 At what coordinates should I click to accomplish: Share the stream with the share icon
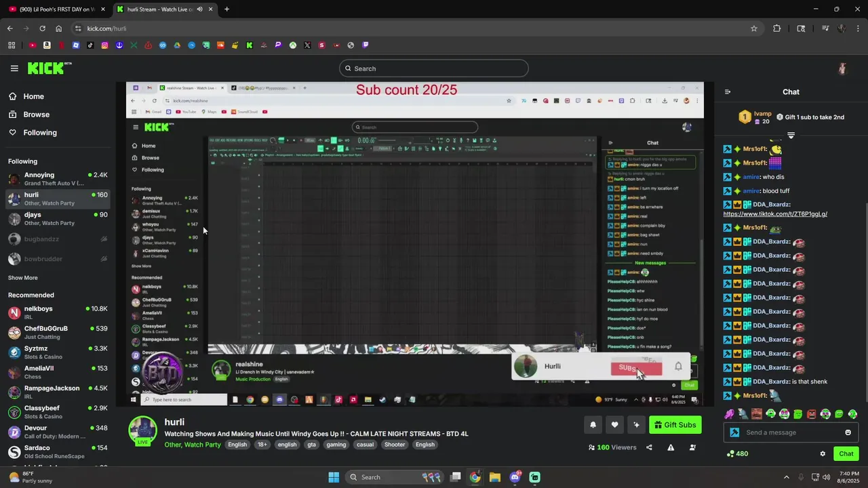pos(649,447)
